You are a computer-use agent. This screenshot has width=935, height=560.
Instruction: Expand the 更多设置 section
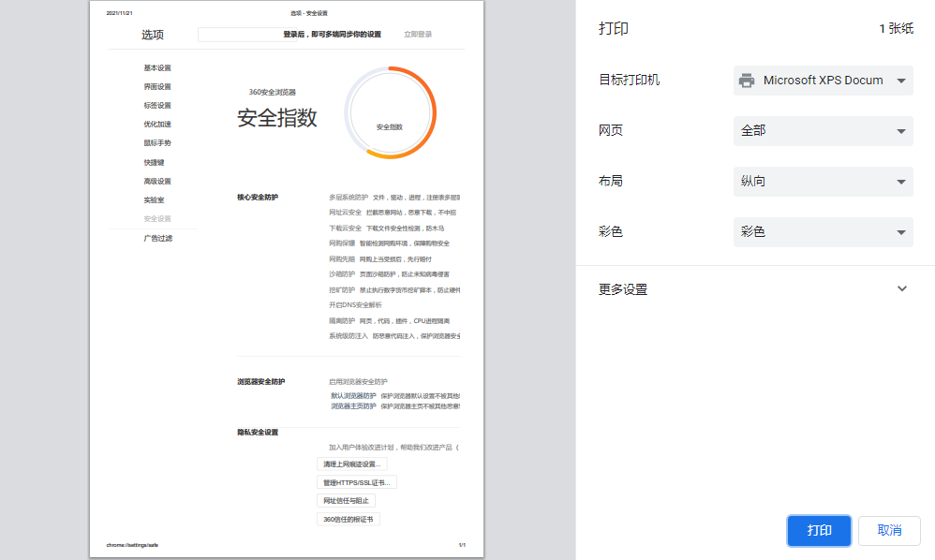point(755,289)
